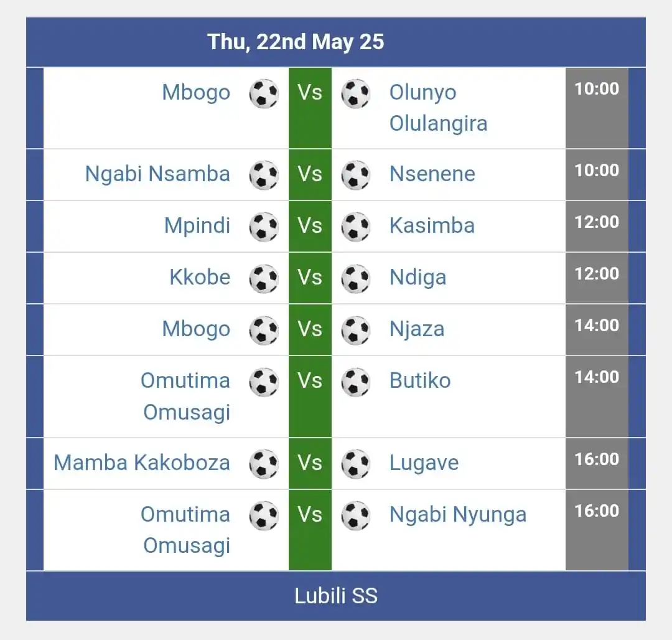Click the soccer ball icon beside Ngabi Nsamba

pos(264,175)
